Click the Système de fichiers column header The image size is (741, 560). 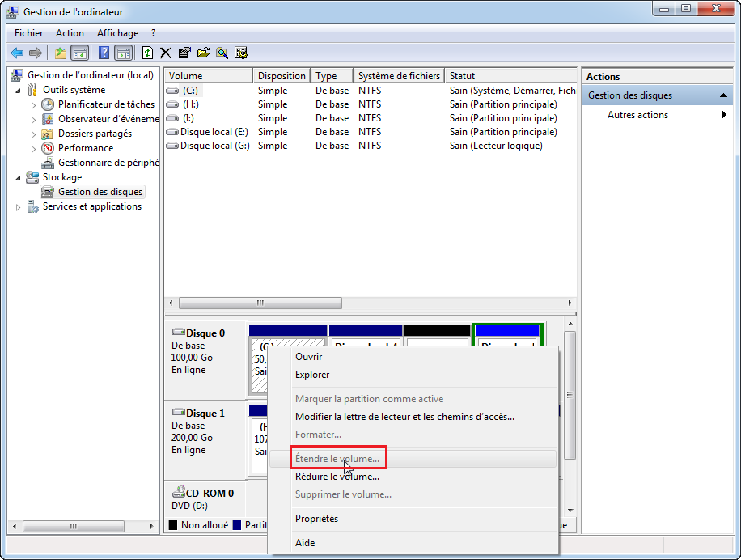[x=399, y=75]
